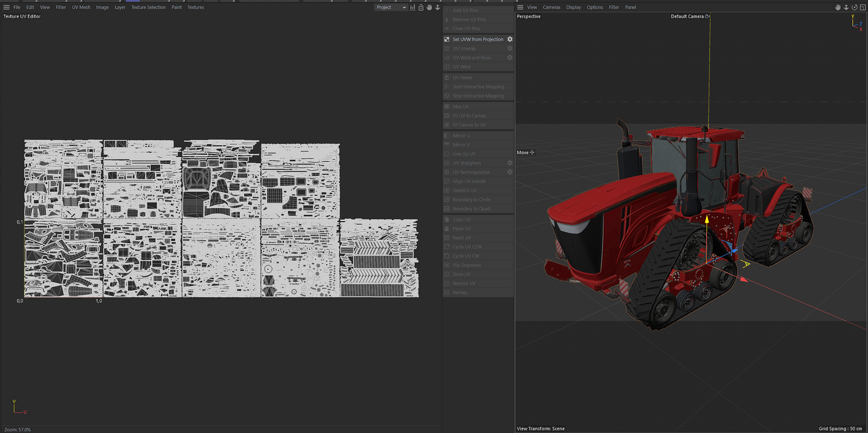This screenshot has height=433, width=868.
Task: Open the Paint menu
Action: 176,8
